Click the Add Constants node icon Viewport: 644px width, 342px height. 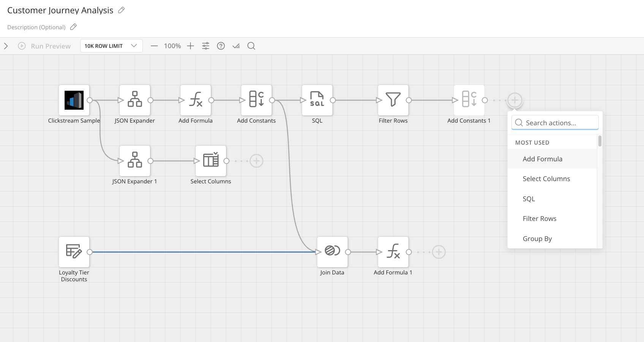tap(256, 100)
